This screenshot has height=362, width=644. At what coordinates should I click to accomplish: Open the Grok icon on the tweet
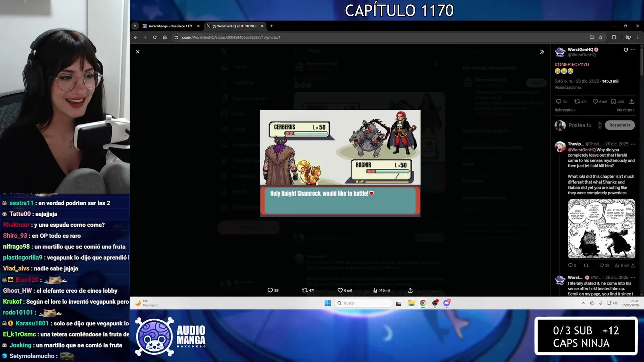[x=626, y=50]
